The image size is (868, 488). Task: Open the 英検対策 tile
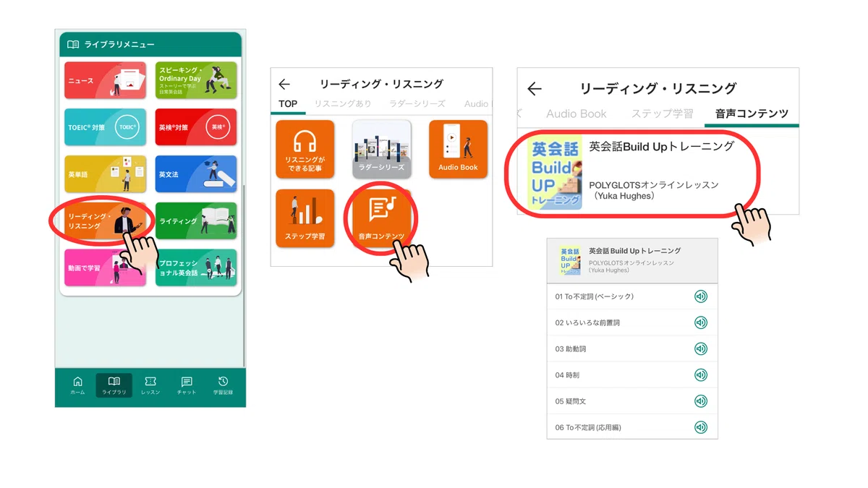[x=196, y=127]
